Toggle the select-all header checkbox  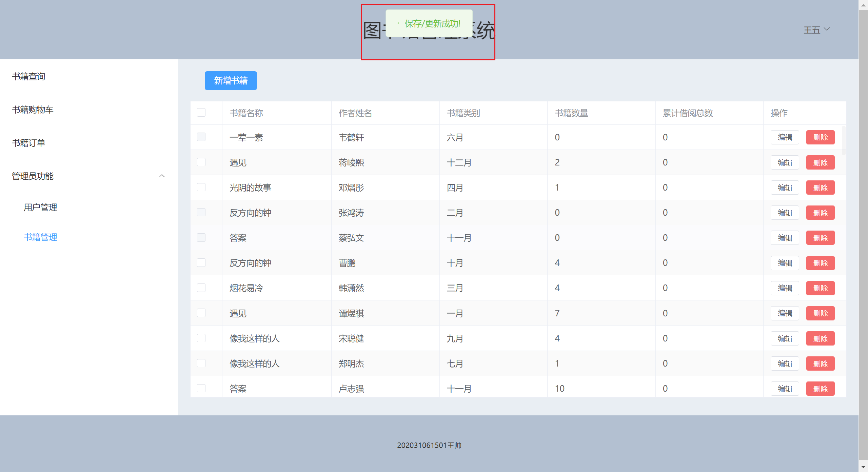pyautogui.click(x=201, y=113)
